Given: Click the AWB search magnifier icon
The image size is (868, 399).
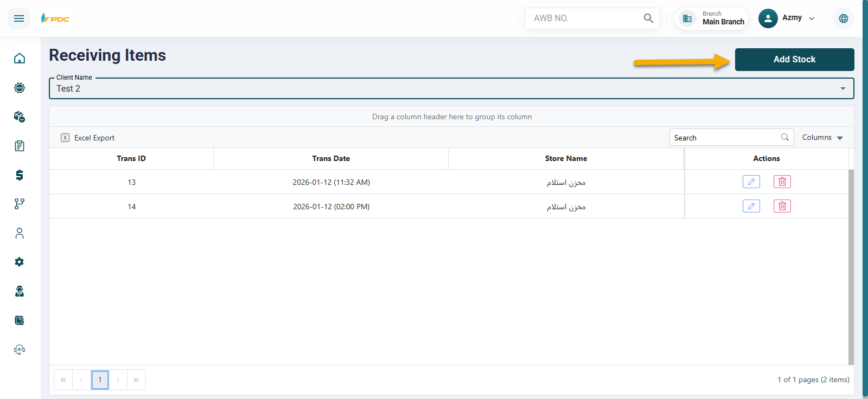Looking at the screenshot, I should (x=648, y=18).
